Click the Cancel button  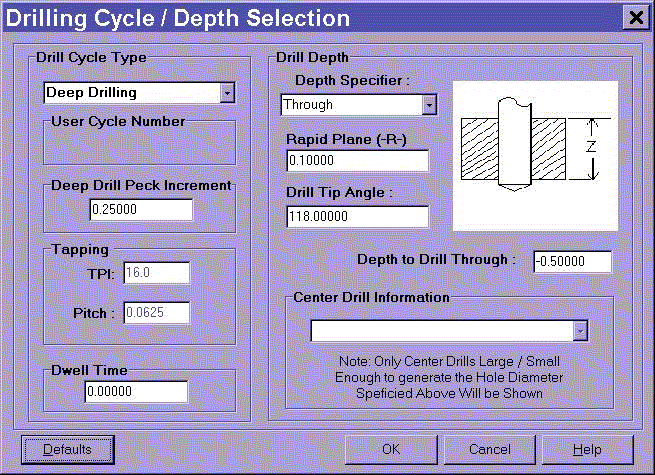point(490,450)
